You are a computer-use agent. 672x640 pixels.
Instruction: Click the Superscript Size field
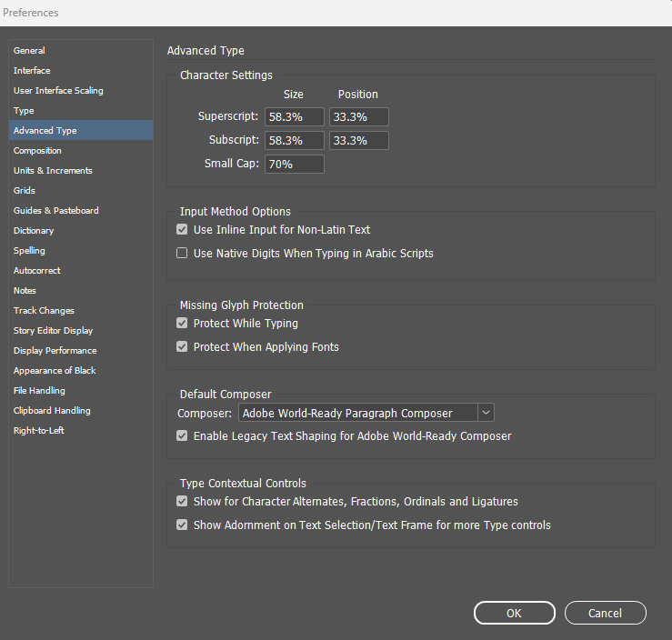click(294, 117)
